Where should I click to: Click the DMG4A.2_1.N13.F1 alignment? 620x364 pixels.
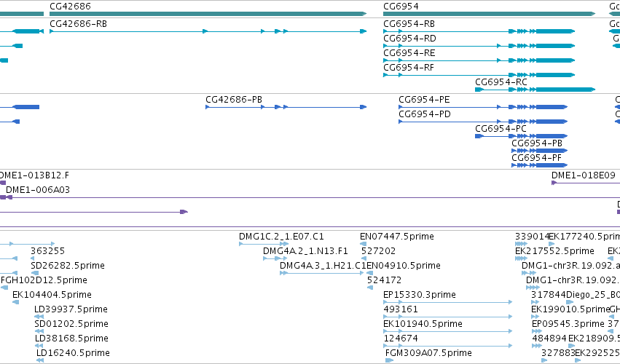[x=305, y=251]
